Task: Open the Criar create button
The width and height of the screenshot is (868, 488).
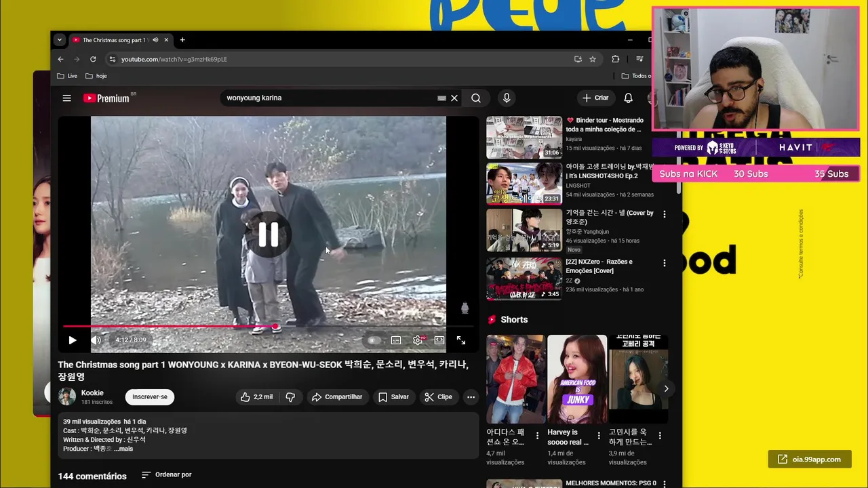Action: (595, 98)
